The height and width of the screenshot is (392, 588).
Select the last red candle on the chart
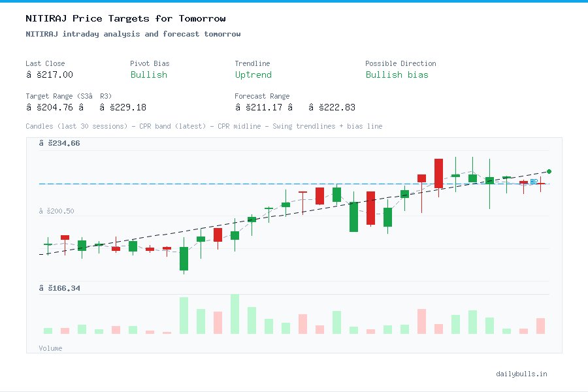click(x=541, y=184)
